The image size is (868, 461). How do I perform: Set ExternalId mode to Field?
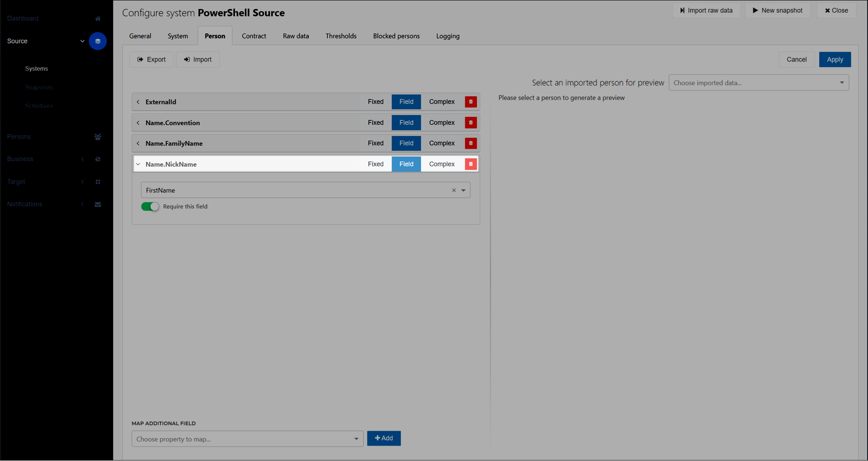pos(406,102)
